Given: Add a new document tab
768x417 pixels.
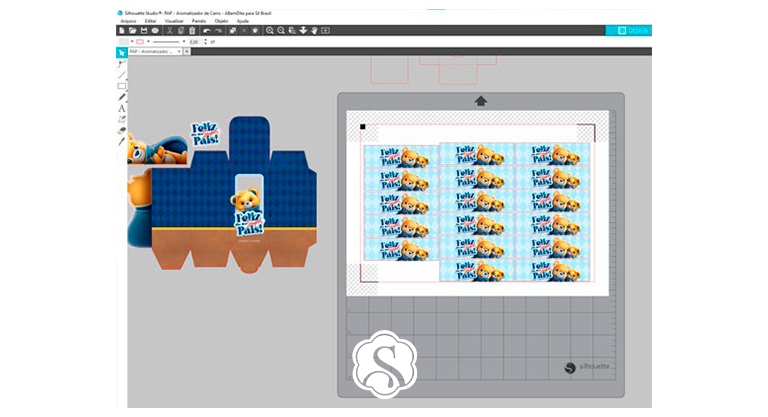Looking at the screenshot, I should coord(187,51).
